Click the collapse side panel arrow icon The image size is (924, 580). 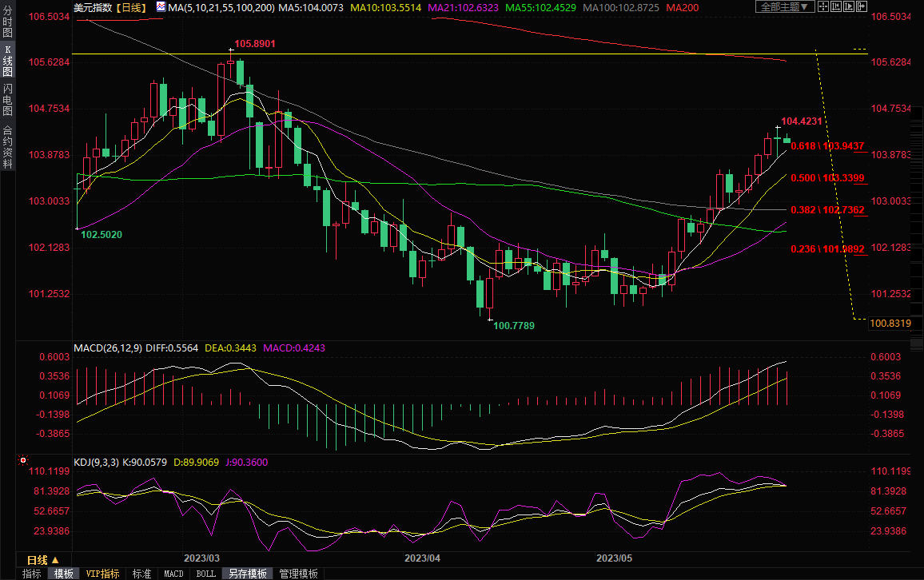pos(862,7)
